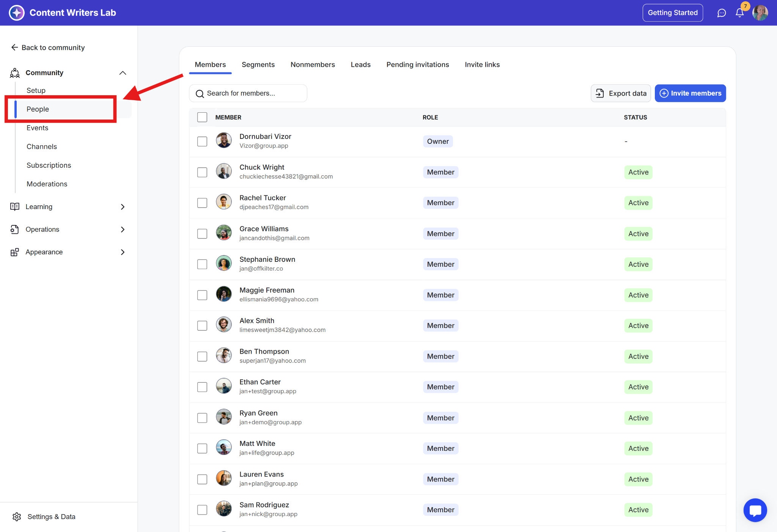
Task: Select Chuck Wright's row checkbox
Action: pyautogui.click(x=202, y=172)
